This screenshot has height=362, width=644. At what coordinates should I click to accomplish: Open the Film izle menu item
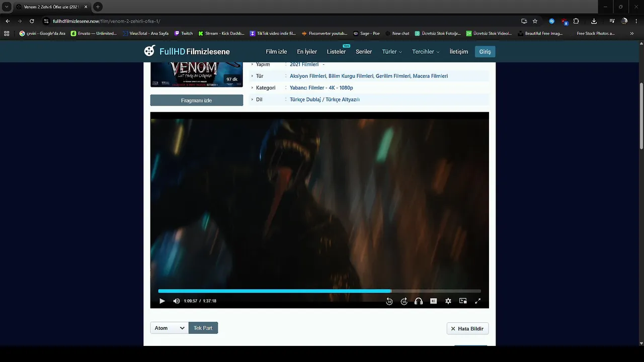(276, 52)
